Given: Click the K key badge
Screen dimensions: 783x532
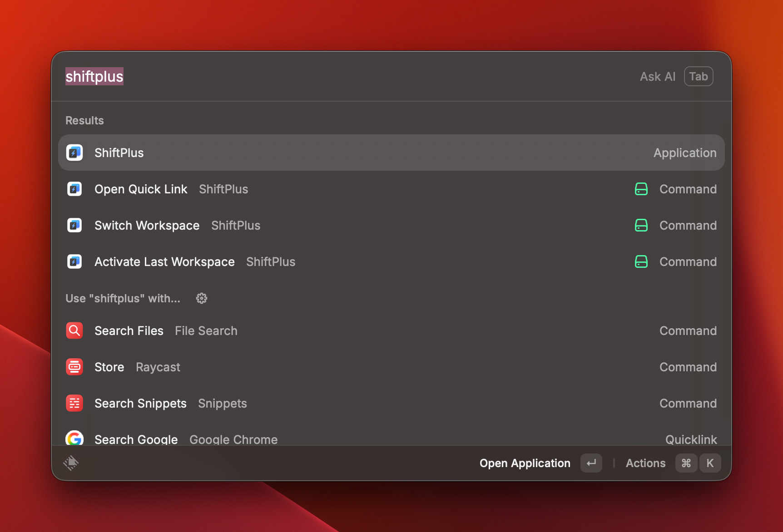Looking at the screenshot, I should [x=710, y=463].
